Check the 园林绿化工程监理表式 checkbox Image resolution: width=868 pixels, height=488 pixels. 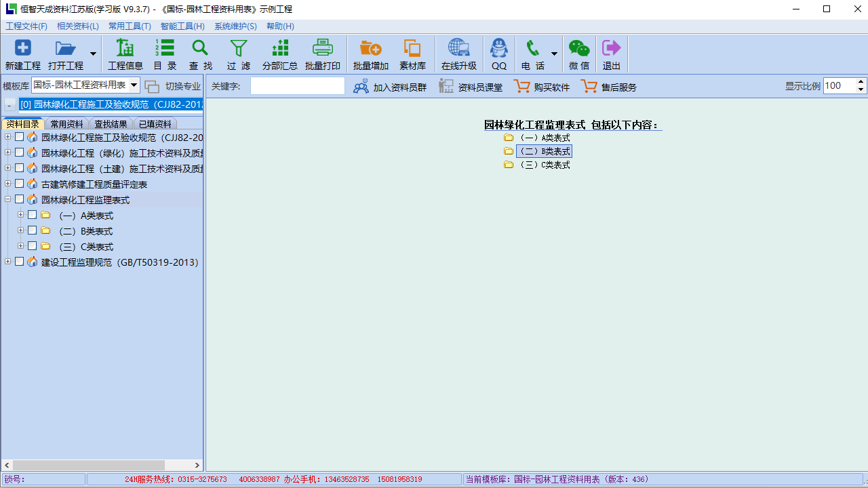click(x=19, y=199)
